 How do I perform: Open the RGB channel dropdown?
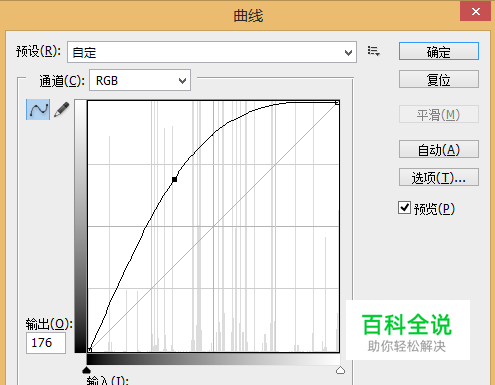[x=140, y=80]
